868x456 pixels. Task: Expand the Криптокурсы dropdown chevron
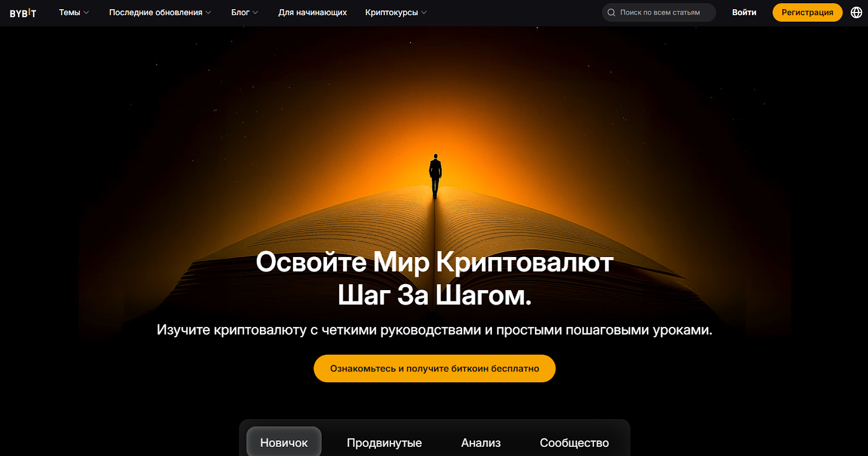[x=424, y=12]
